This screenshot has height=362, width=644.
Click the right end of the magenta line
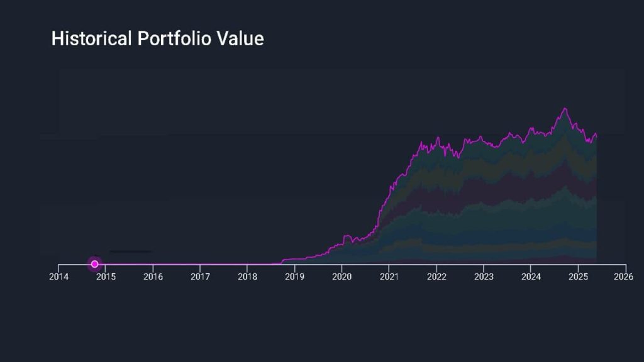(596, 134)
